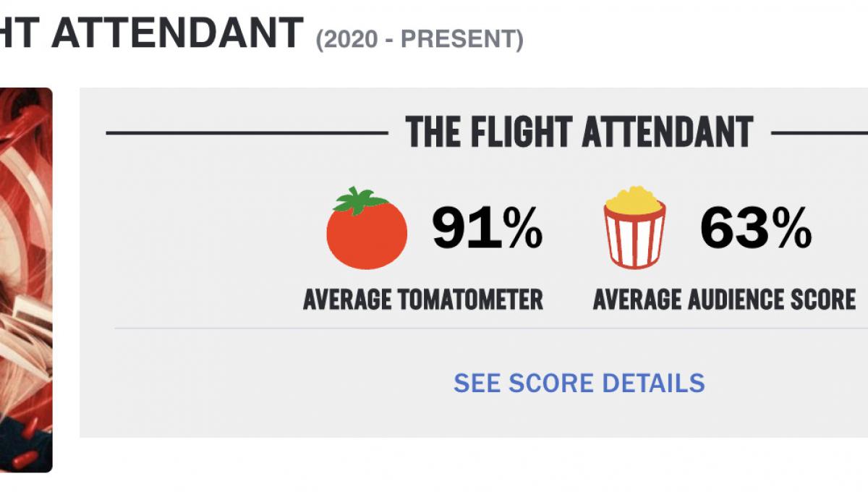This screenshot has height=492, width=868.
Task: Open the See Score Details link
Action: click(x=579, y=383)
